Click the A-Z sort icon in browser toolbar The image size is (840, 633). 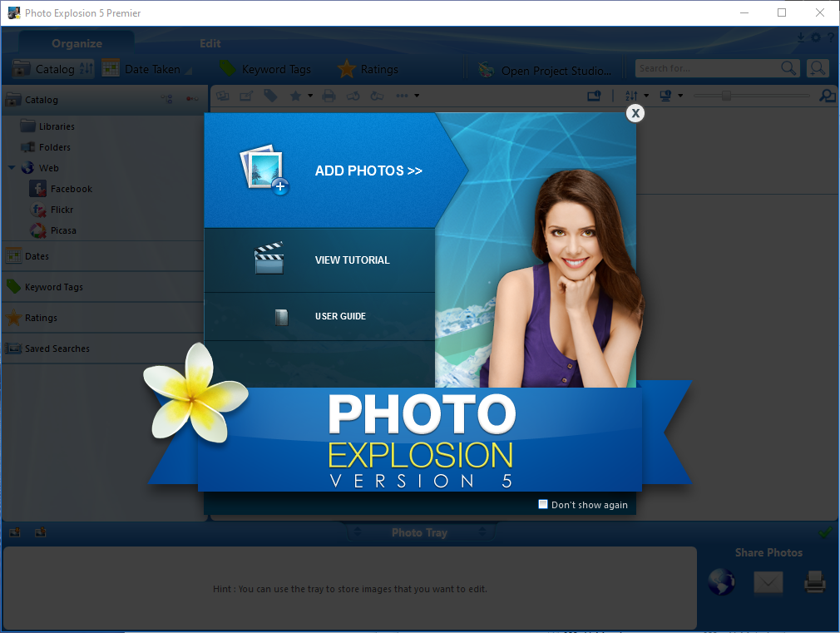tap(631, 96)
